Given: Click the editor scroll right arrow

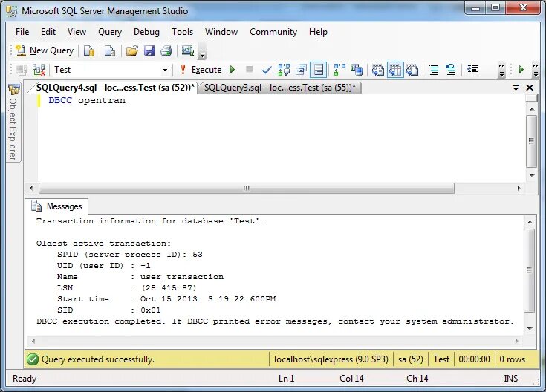Looking at the screenshot, I should [519, 189].
